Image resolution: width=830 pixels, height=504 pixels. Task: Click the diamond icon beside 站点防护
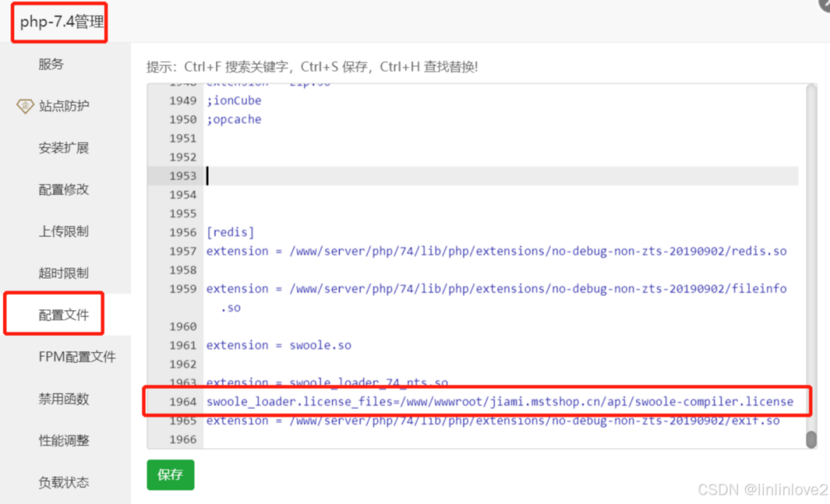pyautogui.click(x=25, y=106)
